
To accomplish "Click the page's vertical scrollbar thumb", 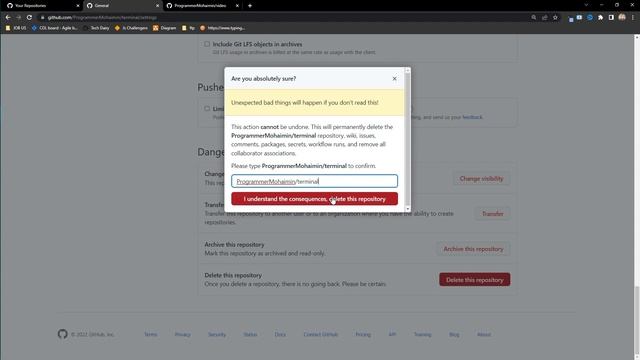I will click(636, 321).
